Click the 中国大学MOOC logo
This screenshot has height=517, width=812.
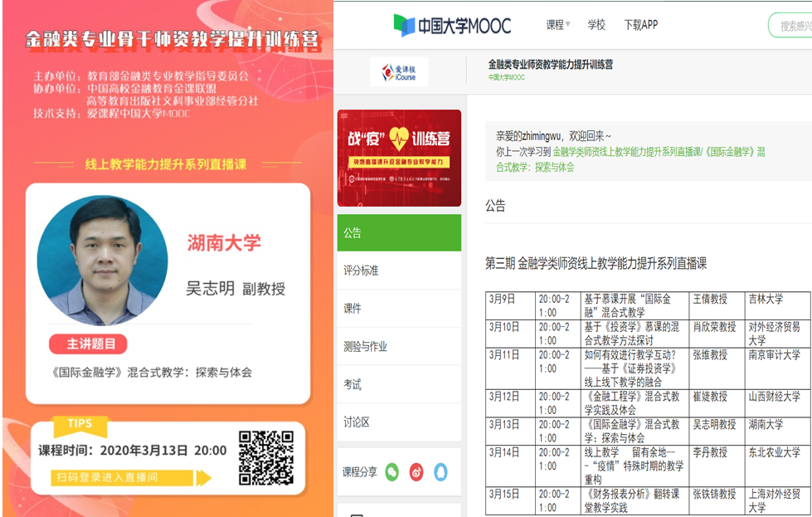pos(452,25)
